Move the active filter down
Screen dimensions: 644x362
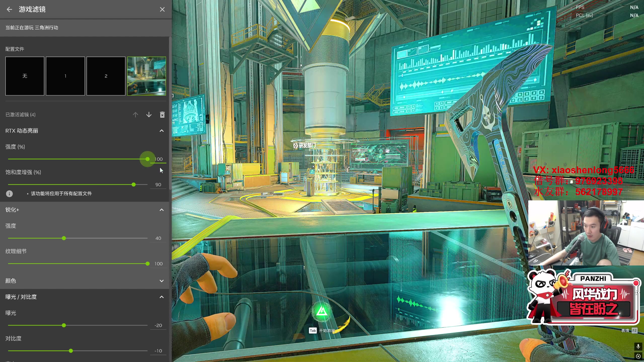(149, 115)
